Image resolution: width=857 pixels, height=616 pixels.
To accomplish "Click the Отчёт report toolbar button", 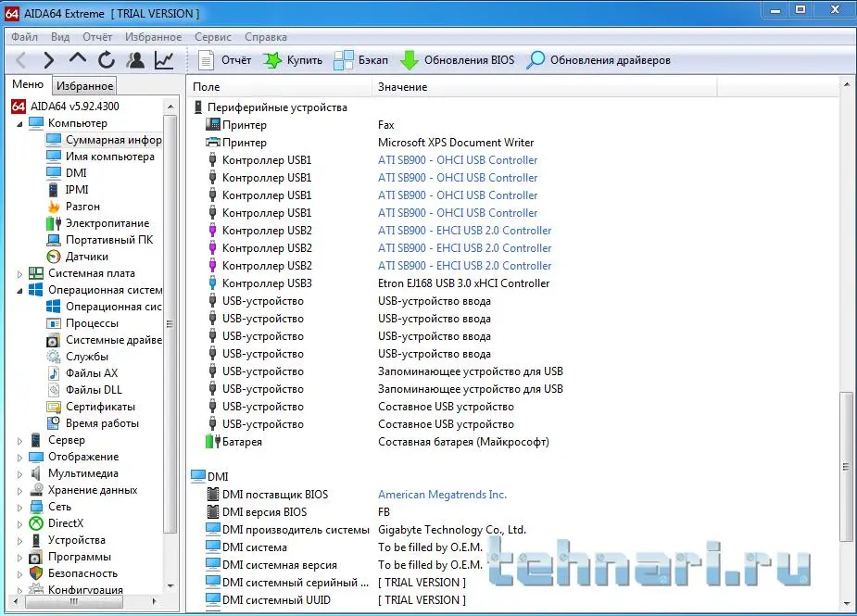I will 225,60.
